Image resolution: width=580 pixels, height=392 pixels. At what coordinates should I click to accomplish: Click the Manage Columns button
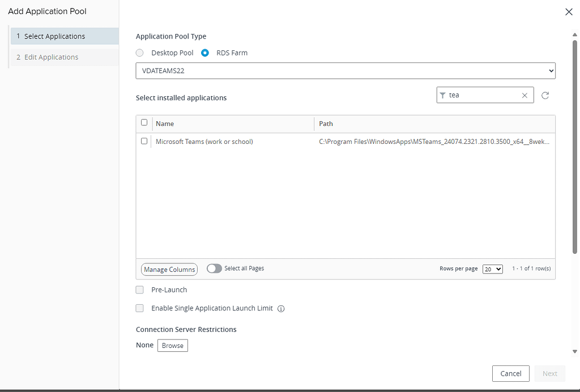pyautogui.click(x=169, y=270)
